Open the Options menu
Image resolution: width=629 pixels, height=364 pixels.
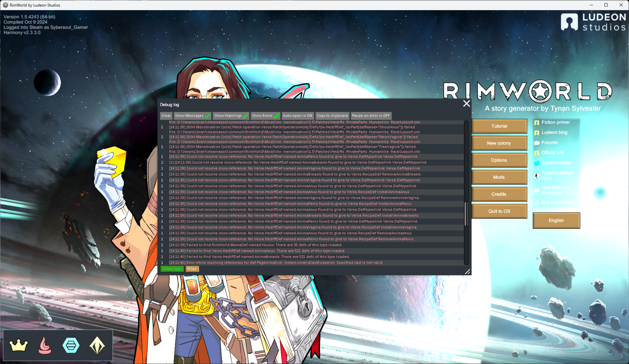pyautogui.click(x=499, y=160)
